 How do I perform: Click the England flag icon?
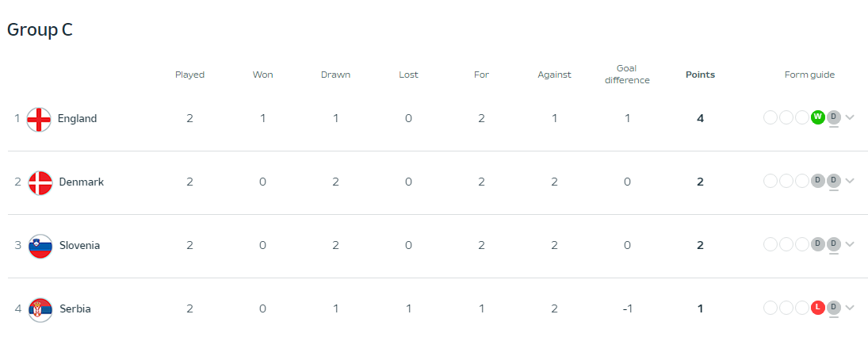39,119
